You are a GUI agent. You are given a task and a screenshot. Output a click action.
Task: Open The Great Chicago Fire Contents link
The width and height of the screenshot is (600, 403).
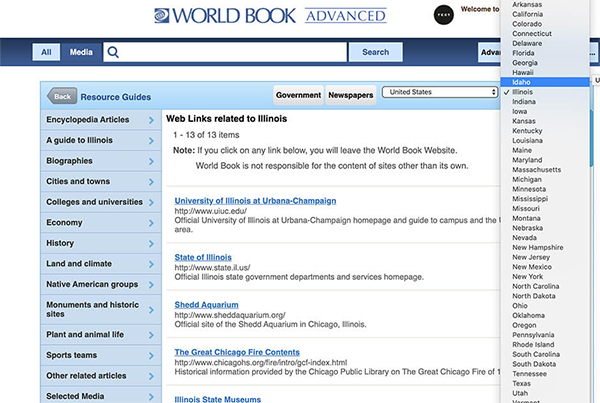point(237,352)
